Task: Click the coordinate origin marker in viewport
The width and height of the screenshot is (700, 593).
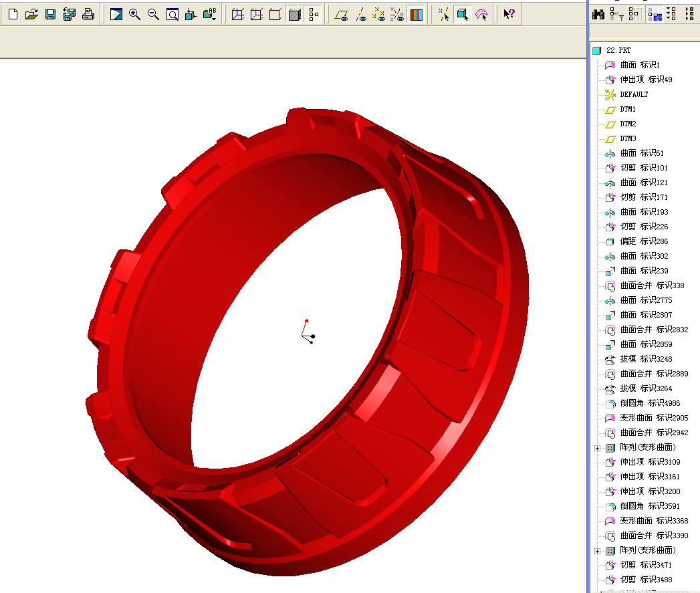Action: tap(308, 332)
